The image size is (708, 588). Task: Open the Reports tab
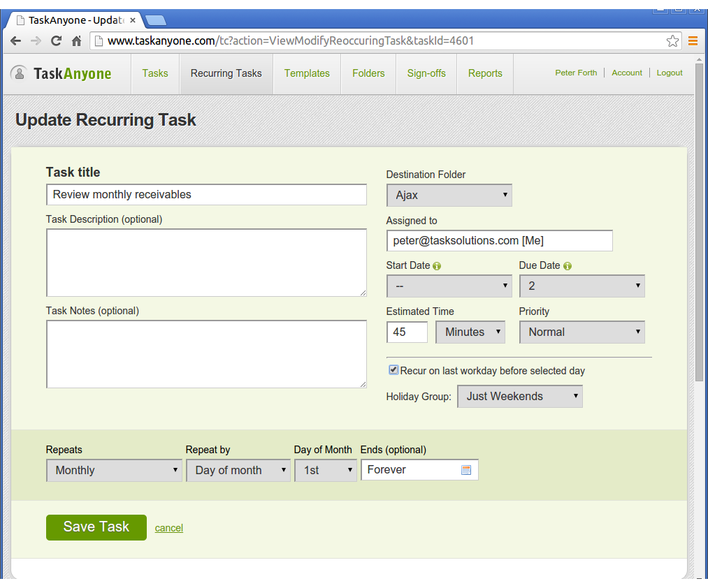click(485, 73)
